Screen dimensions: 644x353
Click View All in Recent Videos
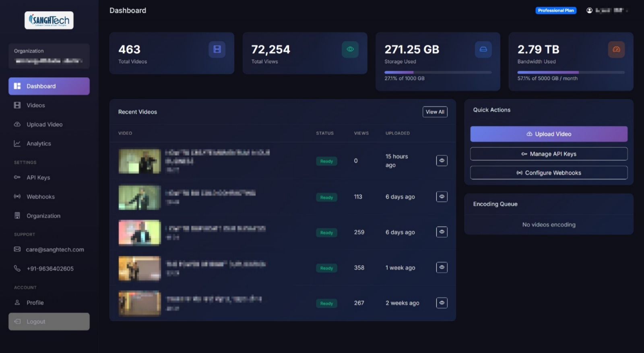pyautogui.click(x=435, y=112)
